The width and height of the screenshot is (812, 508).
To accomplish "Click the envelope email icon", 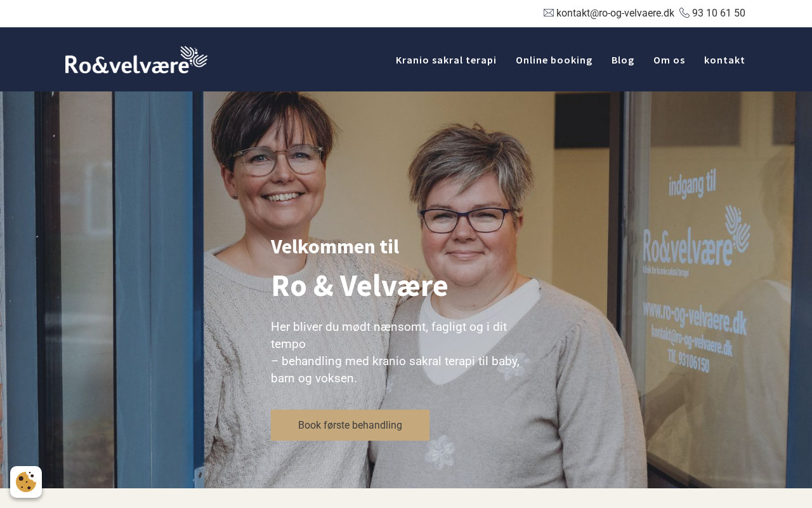I will 549,13.
